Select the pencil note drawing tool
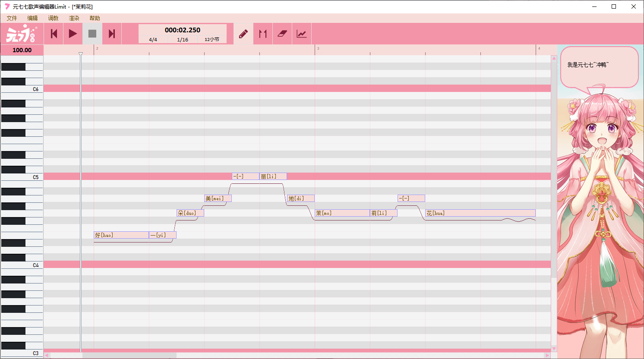This screenshot has height=359, width=644. click(243, 34)
